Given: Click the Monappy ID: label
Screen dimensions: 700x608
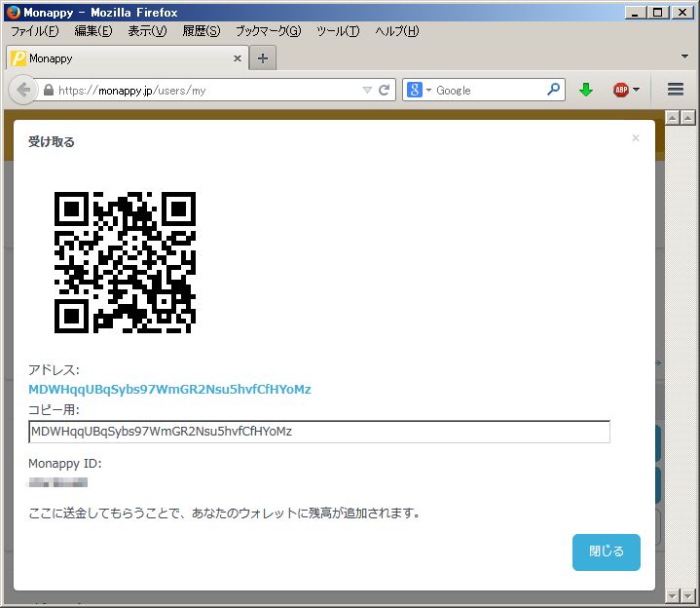Looking at the screenshot, I should (x=65, y=464).
